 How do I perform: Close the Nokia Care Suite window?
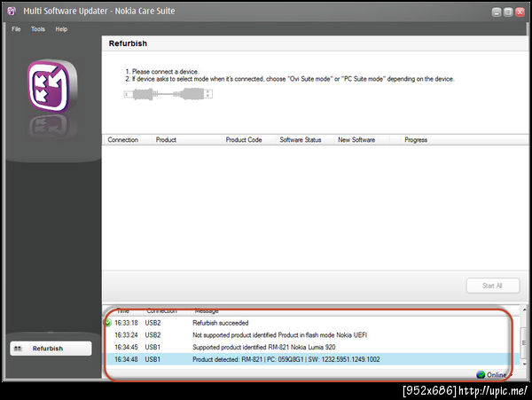520,12
